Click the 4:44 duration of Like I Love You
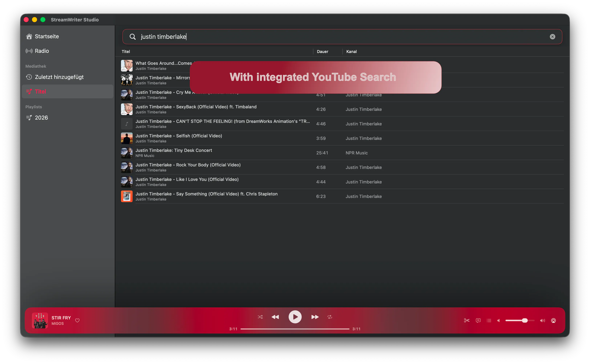Image resolution: width=590 pixels, height=364 pixels. [x=321, y=182]
